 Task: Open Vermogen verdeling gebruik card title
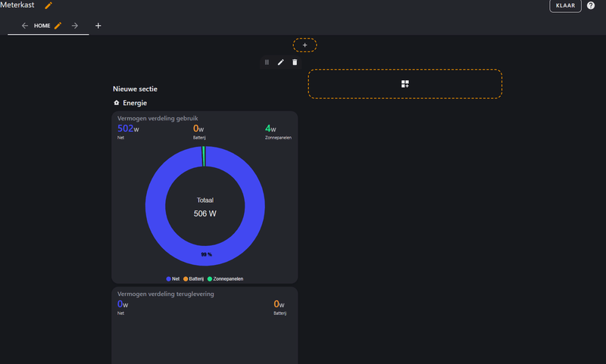158,119
